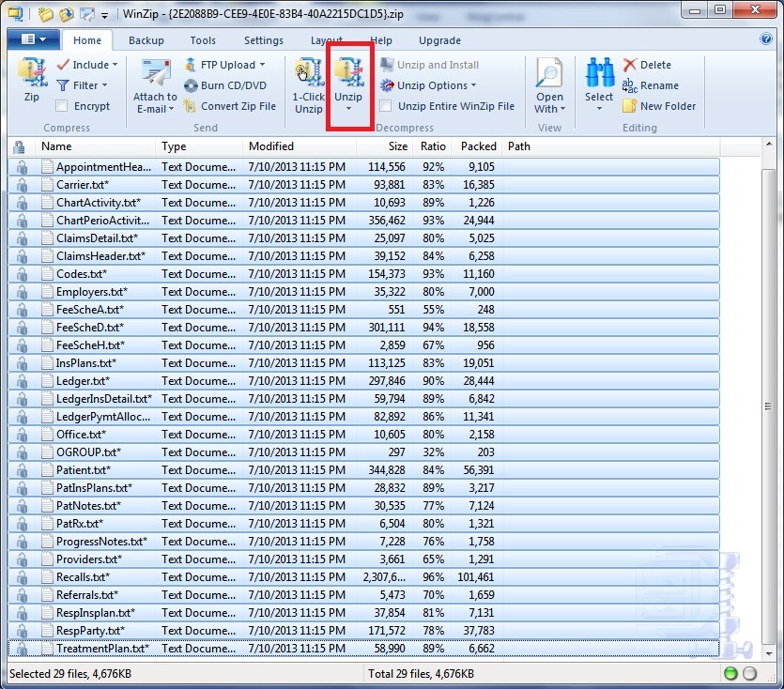Click the scroll down arrow of file list

pos(768,653)
